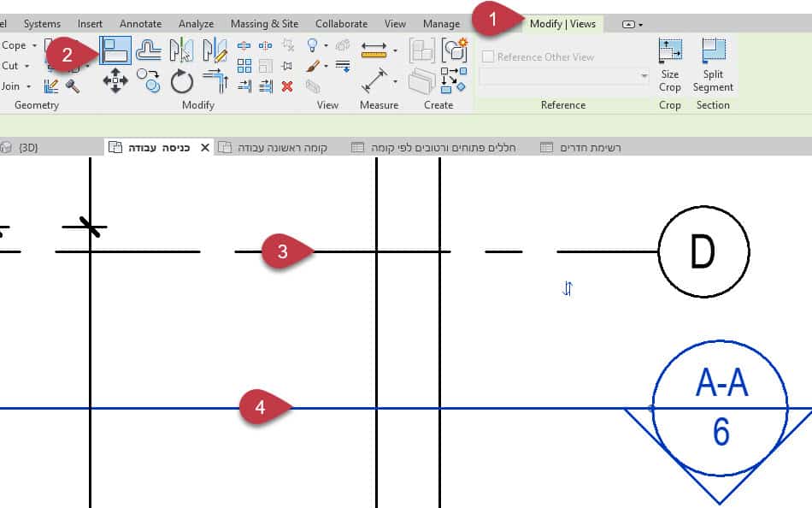Expand Override Graphics dropdown arrow
Image resolution: width=812 pixels, height=508 pixels.
click(326, 66)
